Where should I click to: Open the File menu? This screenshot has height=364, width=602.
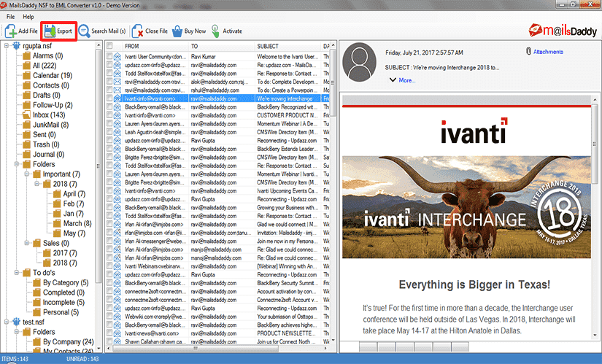pos(10,17)
